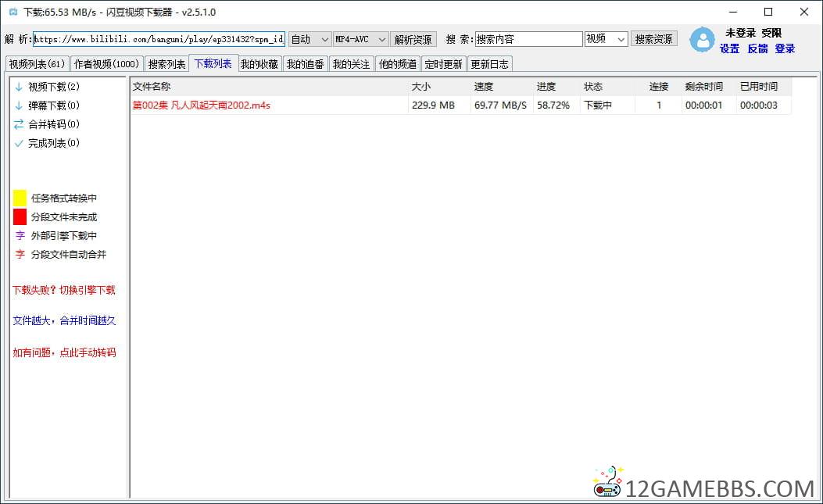Viewport: 823px width, 504px height.
Task: Click the completed list checkmark icon
Action: [x=19, y=143]
